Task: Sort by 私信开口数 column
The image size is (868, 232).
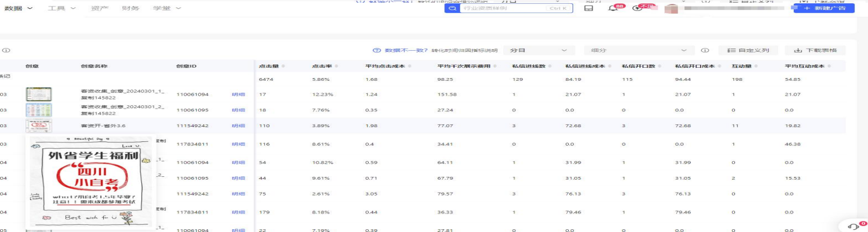Action: pyautogui.click(x=660, y=66)
